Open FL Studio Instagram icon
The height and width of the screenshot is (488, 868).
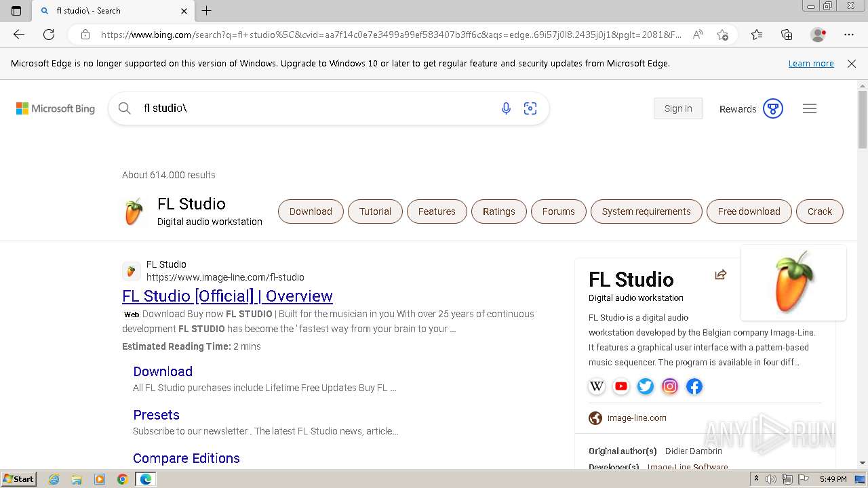[670, 386]
